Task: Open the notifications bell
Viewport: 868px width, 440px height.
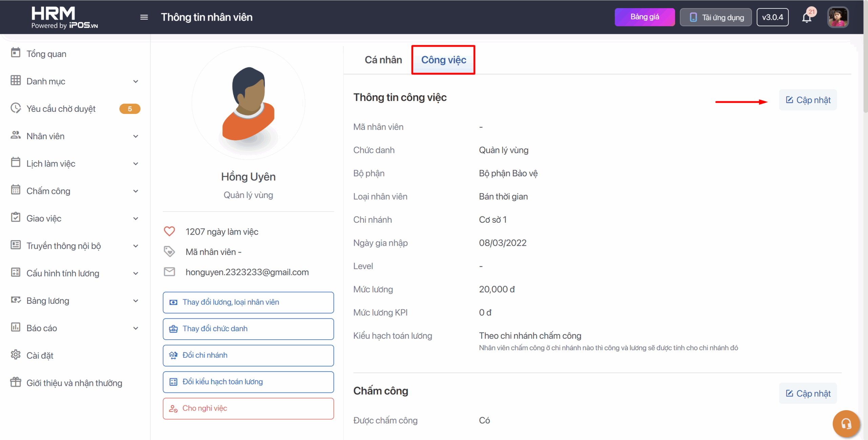Action: click(807, 18)
